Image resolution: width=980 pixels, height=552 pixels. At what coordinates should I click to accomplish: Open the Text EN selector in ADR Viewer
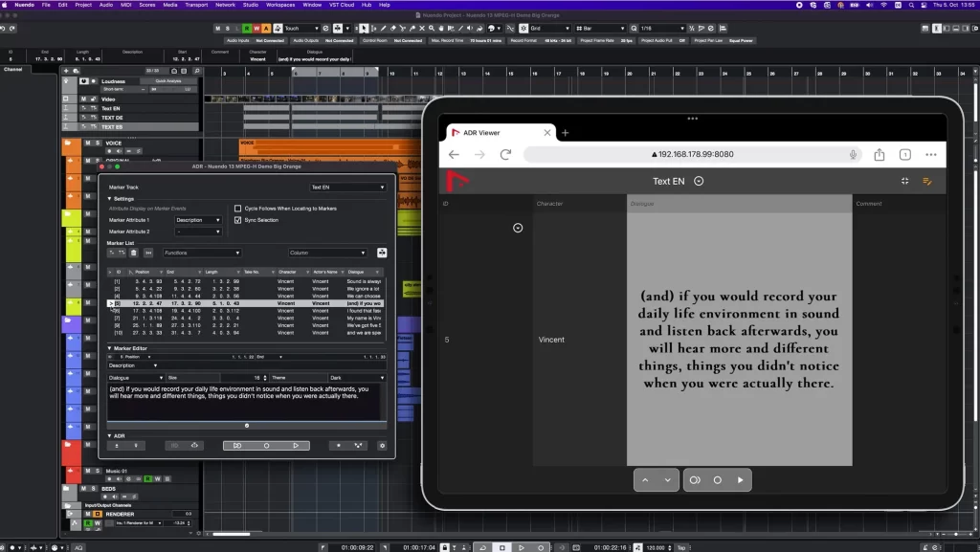pyautogui.click(x=699, y=181)
